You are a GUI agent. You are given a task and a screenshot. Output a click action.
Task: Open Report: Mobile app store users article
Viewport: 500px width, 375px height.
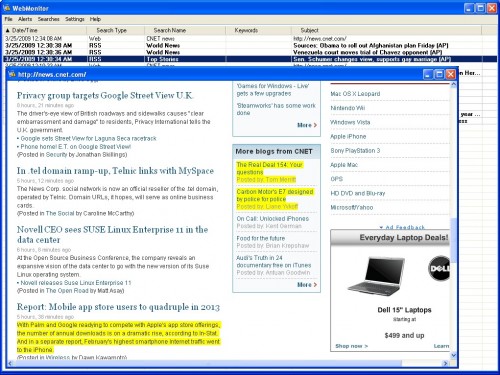pyautogui.click(x=118, y=307)
